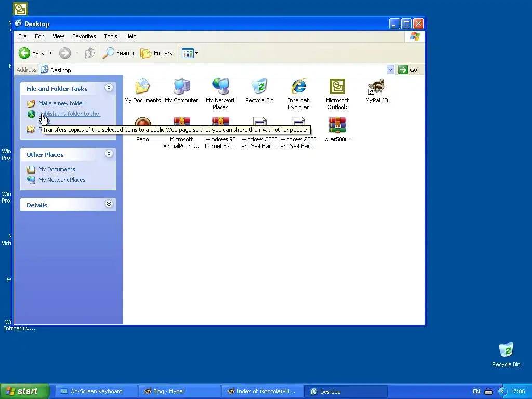The height and width of the screenshot is (399, 532).
Task: Open the Tools menu
Action: [110, 36]
